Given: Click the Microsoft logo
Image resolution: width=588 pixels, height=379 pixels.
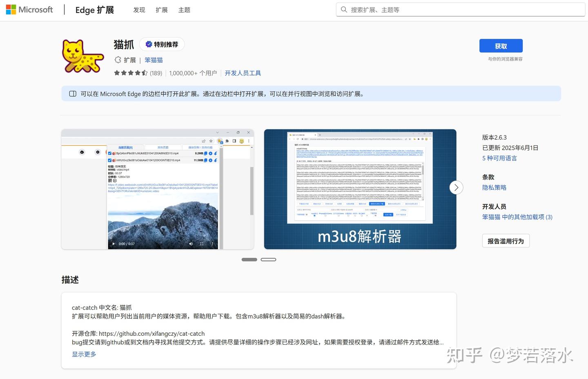Looking at the screenshot, I should (x=29, y=9).
